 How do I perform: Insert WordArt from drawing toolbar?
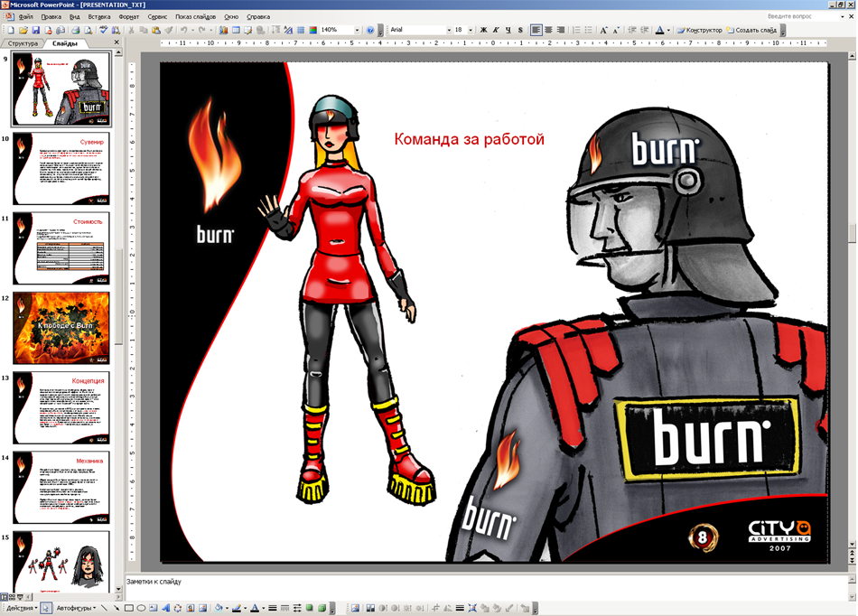(x=166, y=608)
